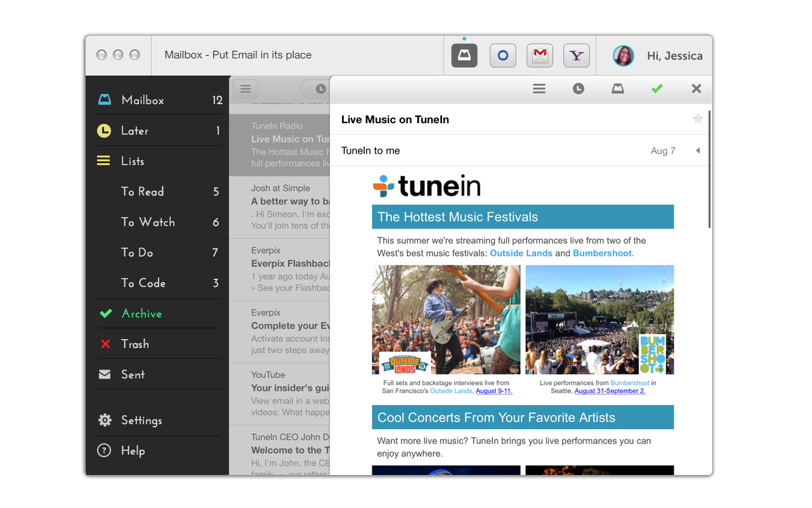The image size is (812, 508).
Task: Expand sender details arrow next to Aug 7
Action: tap(698, 150)
